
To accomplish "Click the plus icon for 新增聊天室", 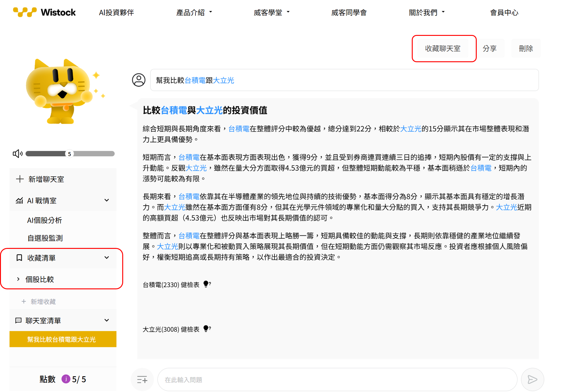I will 20,179.
